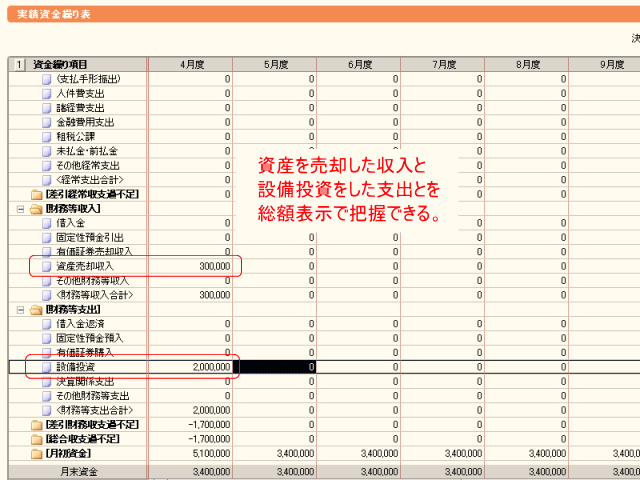The width and height of the screenshot is (640, 480).
Task: Click the document icon beside 人件費支出
Action: point(47,93)
